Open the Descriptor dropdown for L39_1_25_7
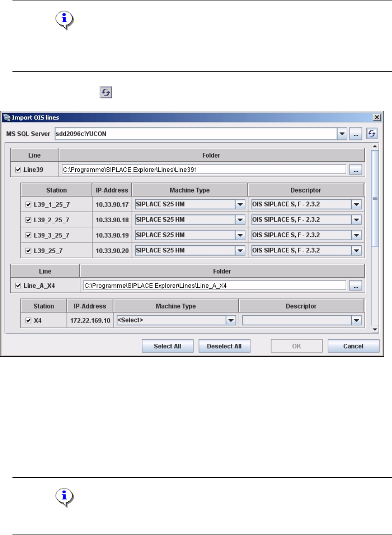Screen dimensions: 392x535 point(356,204)
